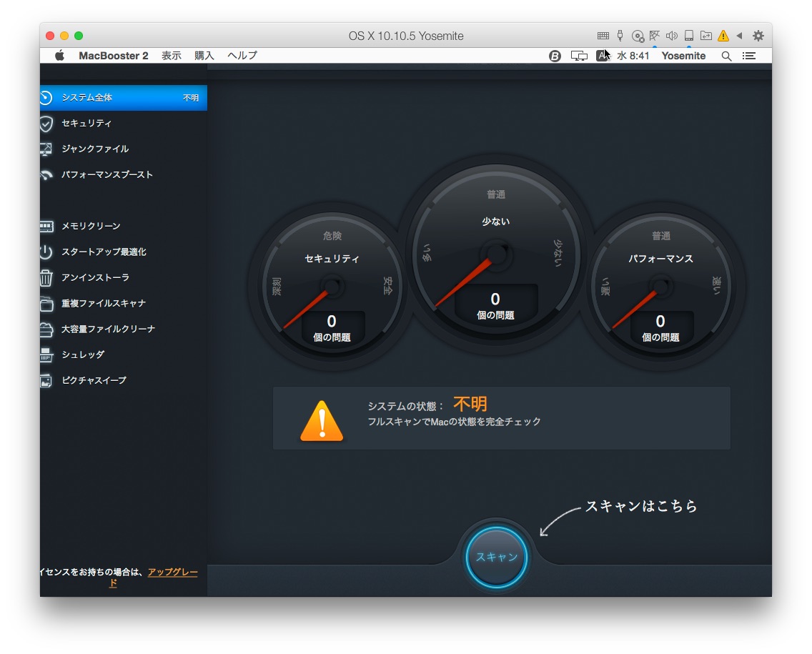Start scanning with the スキャン button

pyautogui.click(x=496, y=558)
